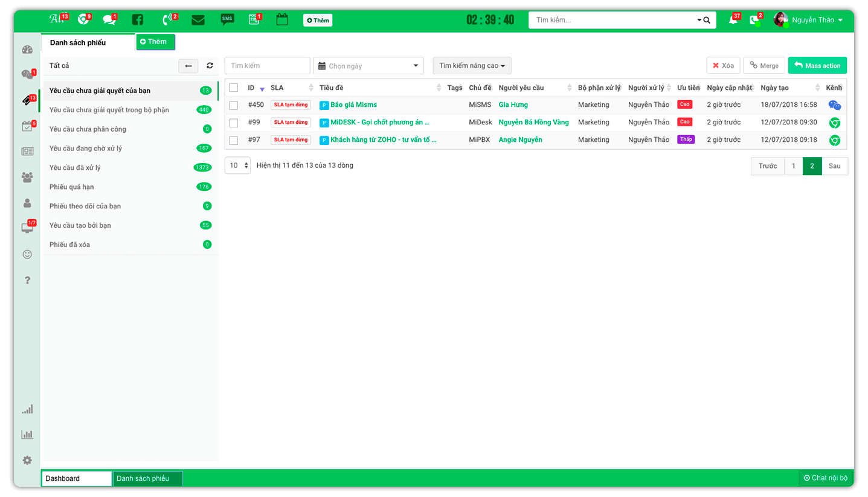Screen dimensions: 868x497
Task: Open the calendar icon in top bar
Action: [282, 20]
